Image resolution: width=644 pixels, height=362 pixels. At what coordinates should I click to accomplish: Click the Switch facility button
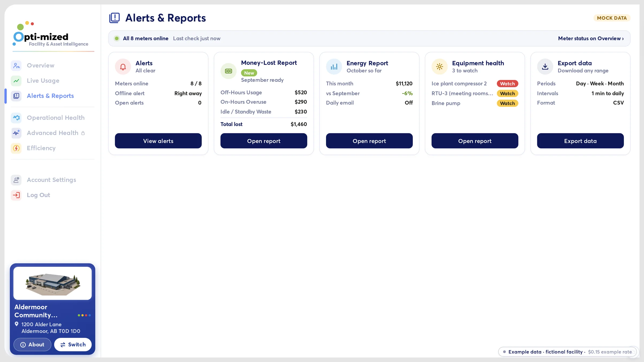click(73, 345)
